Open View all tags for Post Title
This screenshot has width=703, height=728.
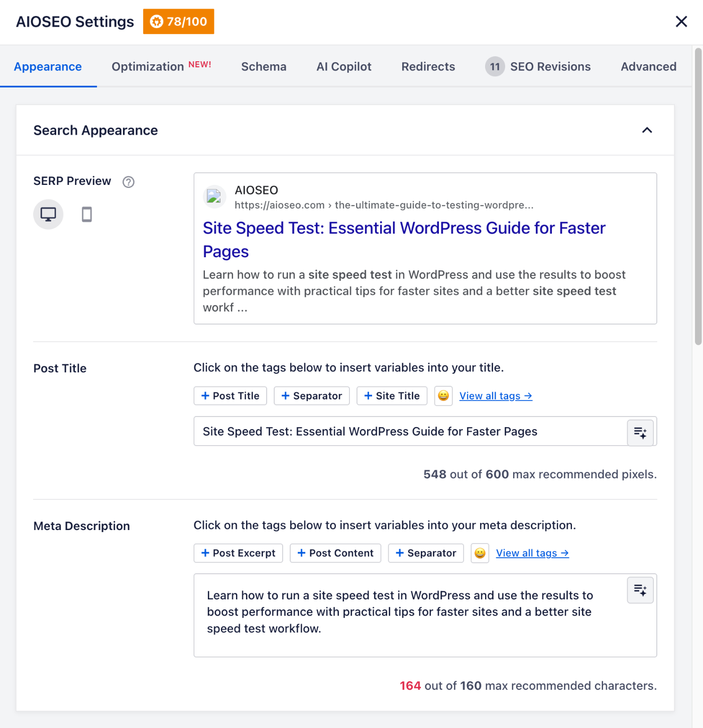[x=496, y=396]
